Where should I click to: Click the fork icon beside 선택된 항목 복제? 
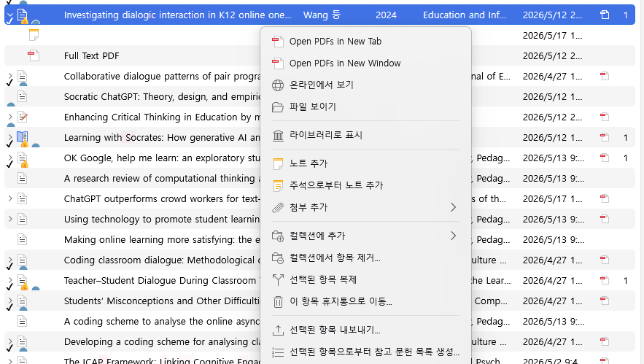click(278, 280)
